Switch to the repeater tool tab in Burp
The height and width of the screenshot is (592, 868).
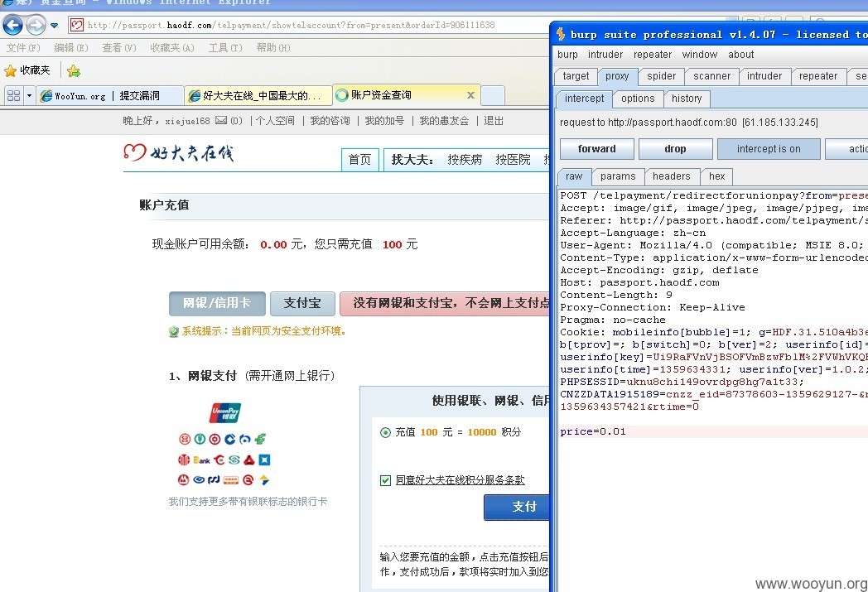[818, 76]
